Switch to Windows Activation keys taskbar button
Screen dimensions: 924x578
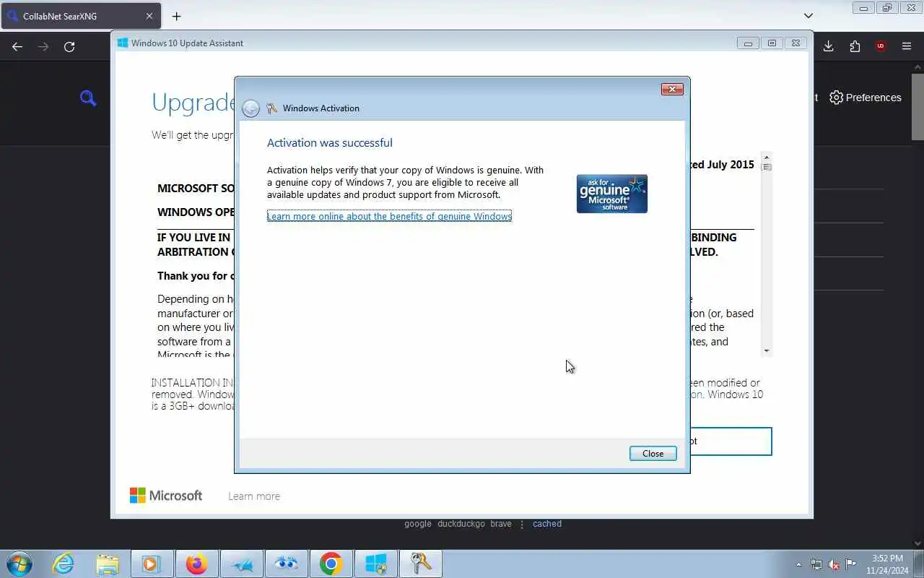click(421, 564)
